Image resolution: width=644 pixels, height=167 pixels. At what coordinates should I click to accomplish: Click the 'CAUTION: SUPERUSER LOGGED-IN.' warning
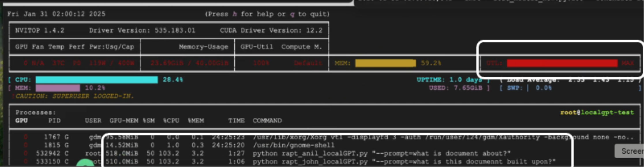click(75, 96)
